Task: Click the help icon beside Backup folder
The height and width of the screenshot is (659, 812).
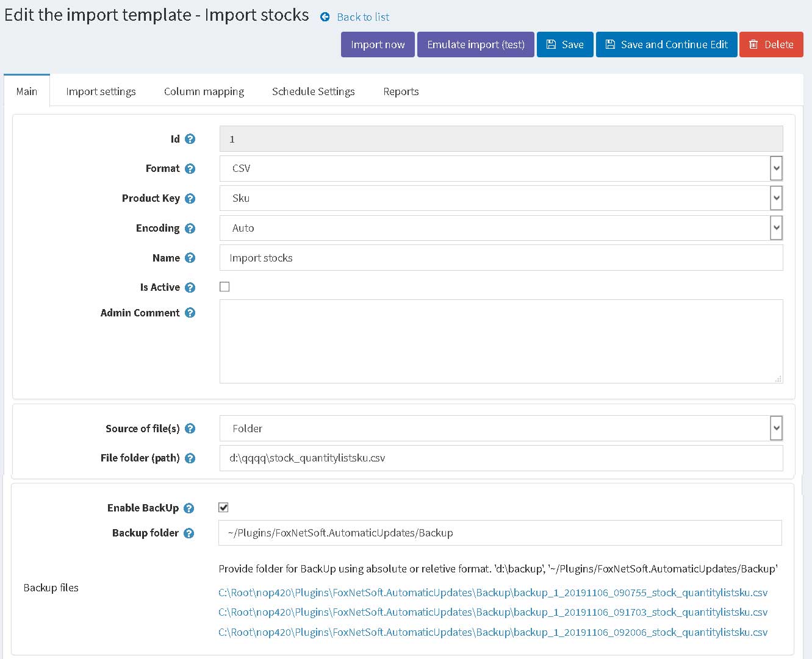Action: tap(189, 533)
